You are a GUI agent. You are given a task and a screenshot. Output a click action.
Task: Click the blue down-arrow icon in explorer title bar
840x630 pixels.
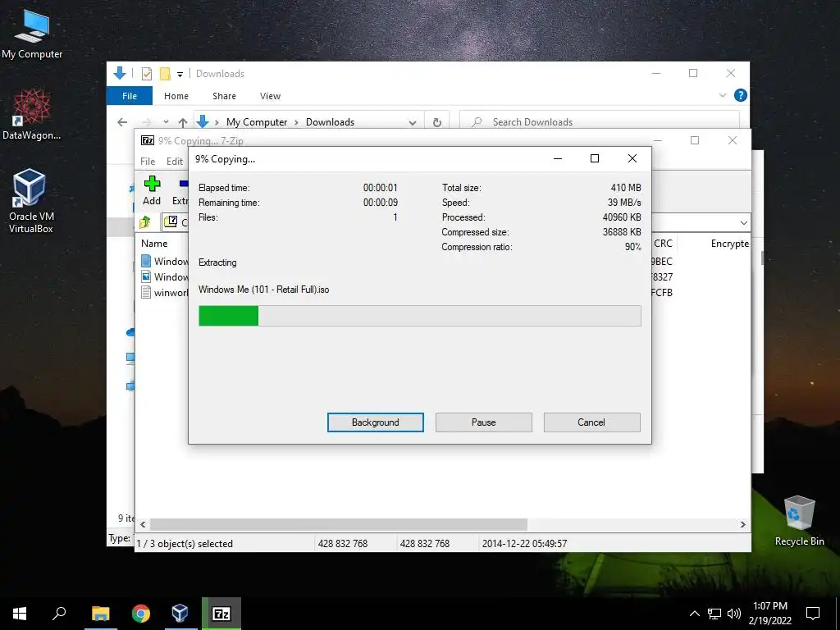pos(120,73)
